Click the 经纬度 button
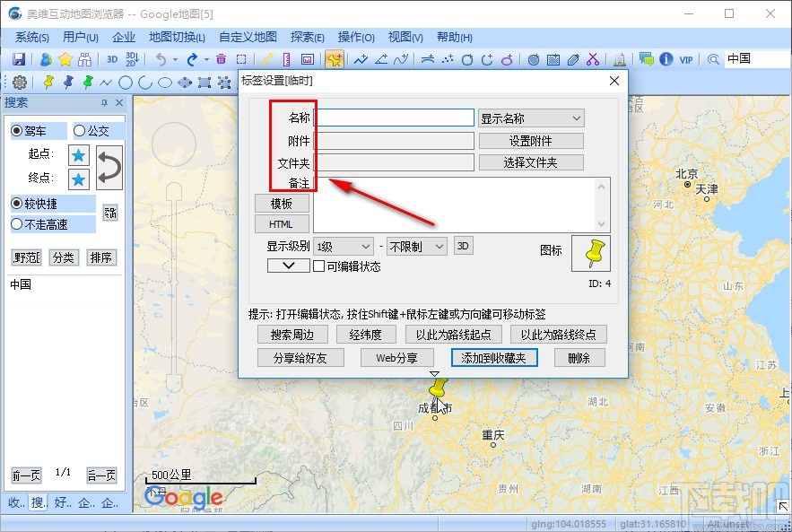Screen dimensions: 792x532 (365, 335)
